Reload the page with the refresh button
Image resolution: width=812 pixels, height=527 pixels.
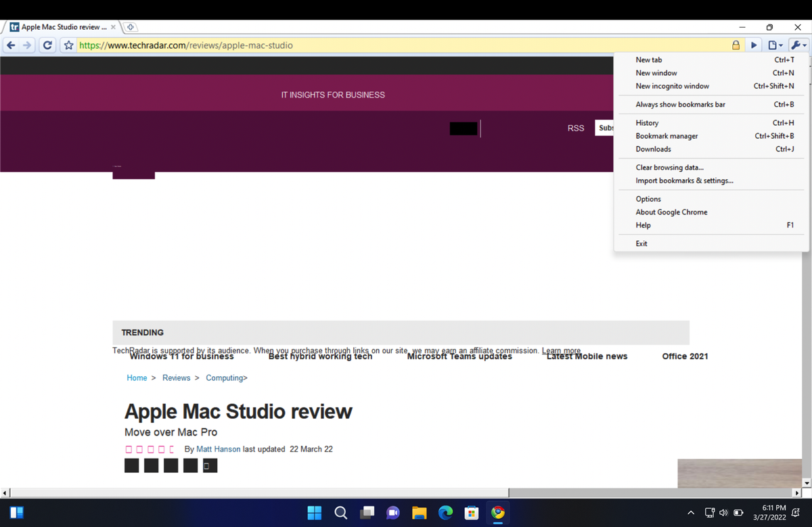tap(48, 45)
